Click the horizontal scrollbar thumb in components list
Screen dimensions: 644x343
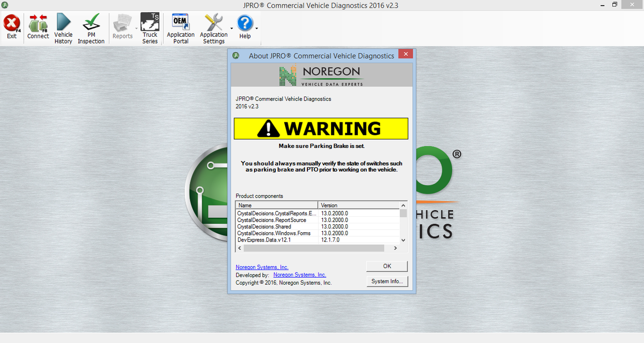click(314, 248)
